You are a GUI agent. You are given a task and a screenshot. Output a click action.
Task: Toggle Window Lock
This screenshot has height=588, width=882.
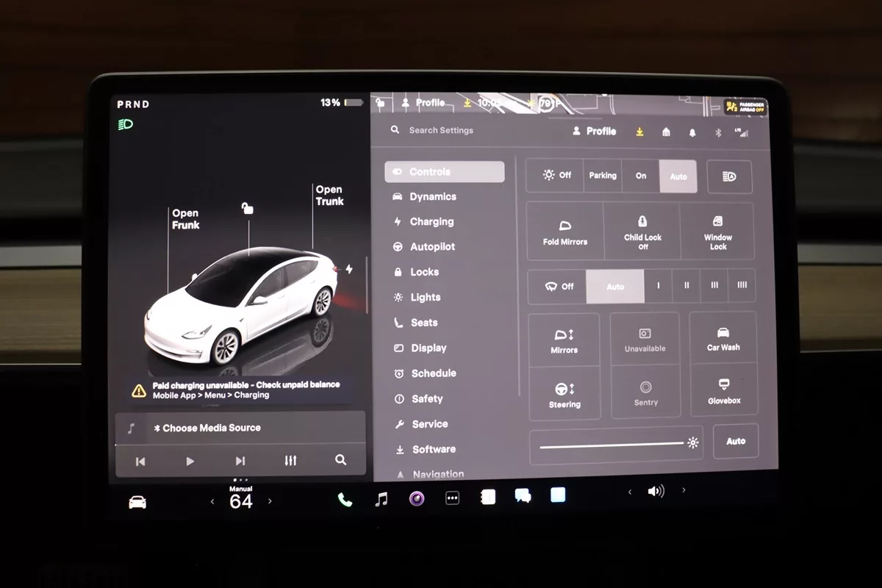click(717, 232)
